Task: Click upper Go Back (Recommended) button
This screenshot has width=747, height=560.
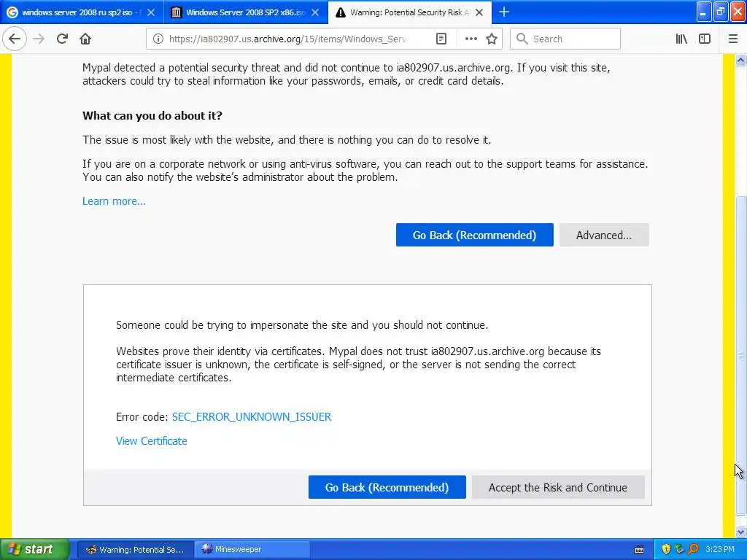Action: click(474, 235)
